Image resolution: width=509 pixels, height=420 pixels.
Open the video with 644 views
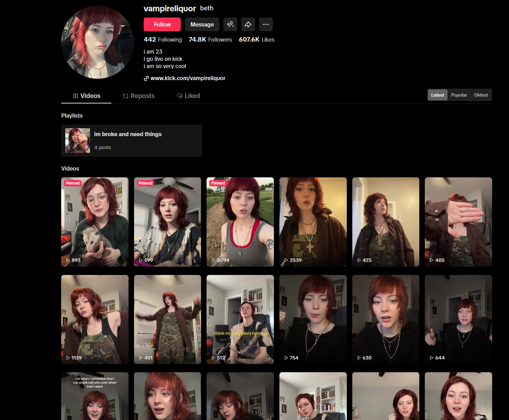pyautogui.click(x=458, y=319)
